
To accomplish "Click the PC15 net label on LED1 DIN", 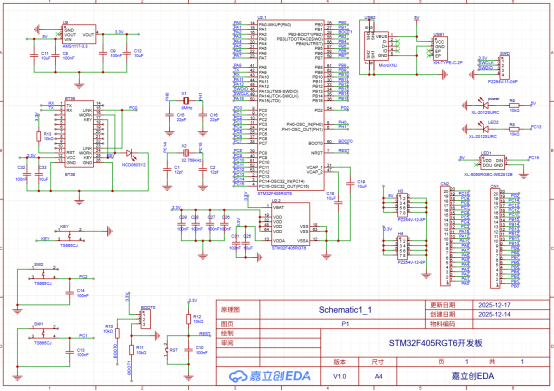I will 534,158.
